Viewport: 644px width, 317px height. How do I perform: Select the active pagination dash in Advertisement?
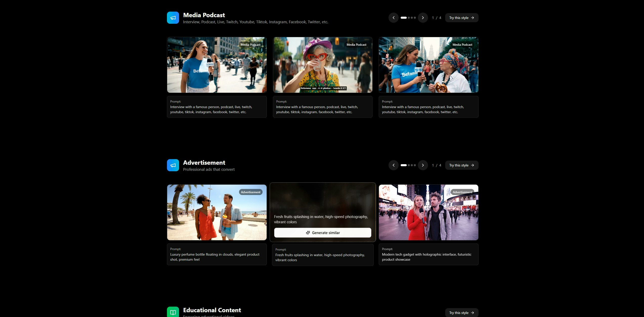point(404,165)
